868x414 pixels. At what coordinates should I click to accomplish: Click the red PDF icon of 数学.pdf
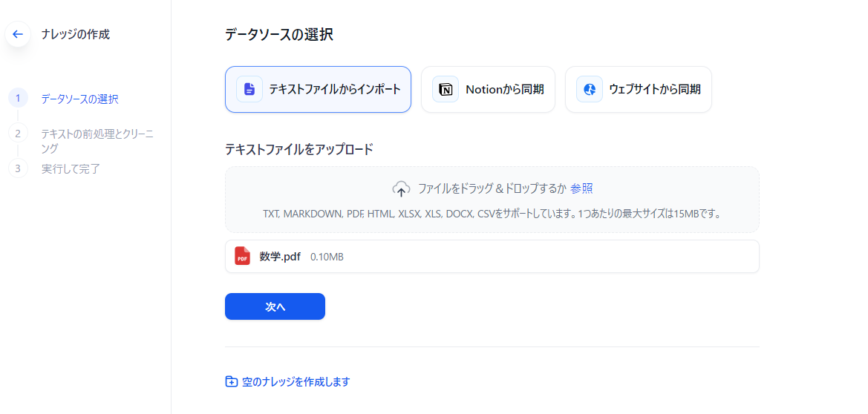[243, 256]
